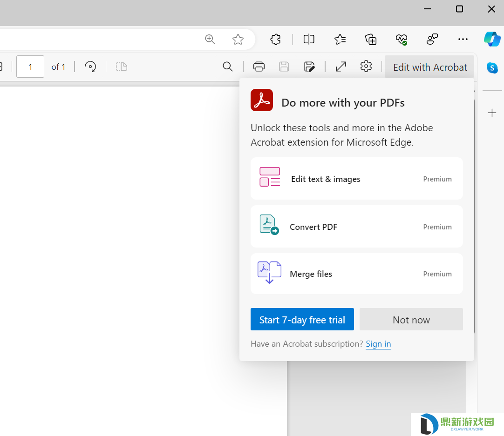Rotate the PDF page

(x=90, y=67)
